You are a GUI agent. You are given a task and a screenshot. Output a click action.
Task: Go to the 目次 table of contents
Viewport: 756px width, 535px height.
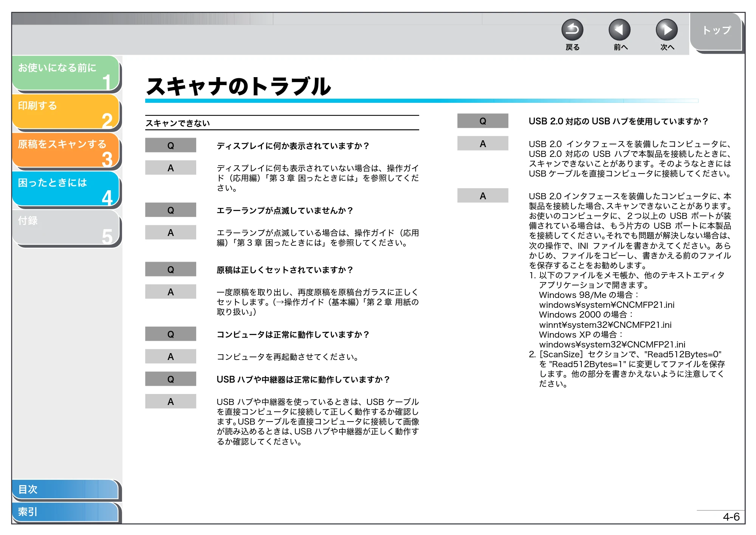pyautogui.click(x=65, y=489)
